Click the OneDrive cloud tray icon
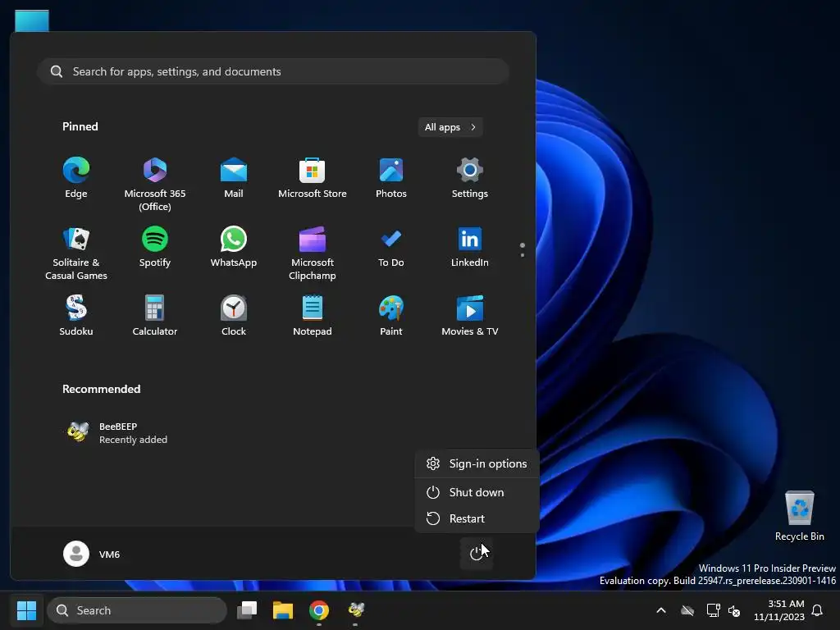840x630 pixels. [x=687, y=610]
